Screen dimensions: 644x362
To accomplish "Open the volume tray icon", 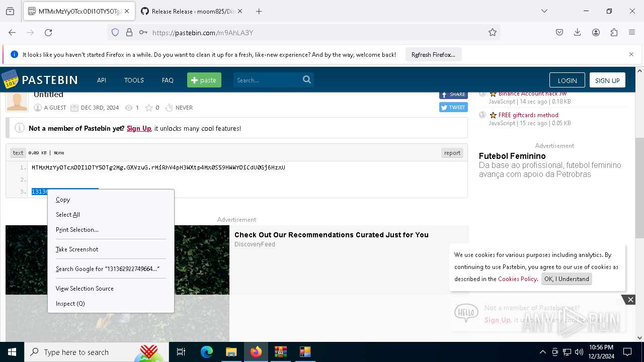I will [x=579, y=352].
